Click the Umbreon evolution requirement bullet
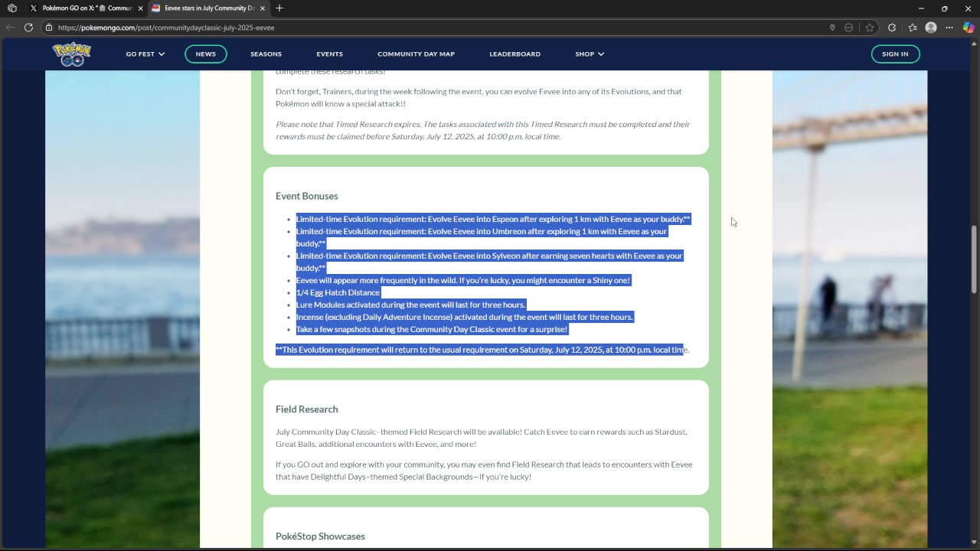Screen dimensions: 980x551 coord(482,237)
